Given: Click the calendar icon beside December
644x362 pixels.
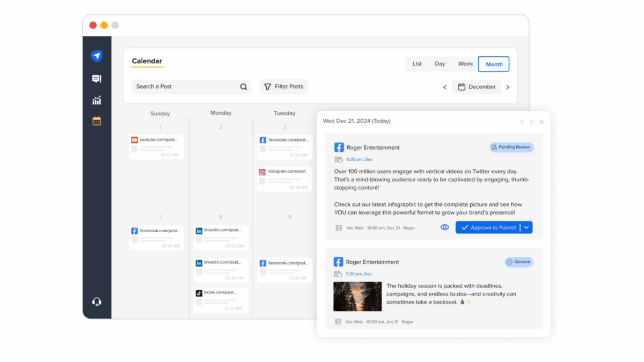Looking at the screenshot, I should (462, 87).
